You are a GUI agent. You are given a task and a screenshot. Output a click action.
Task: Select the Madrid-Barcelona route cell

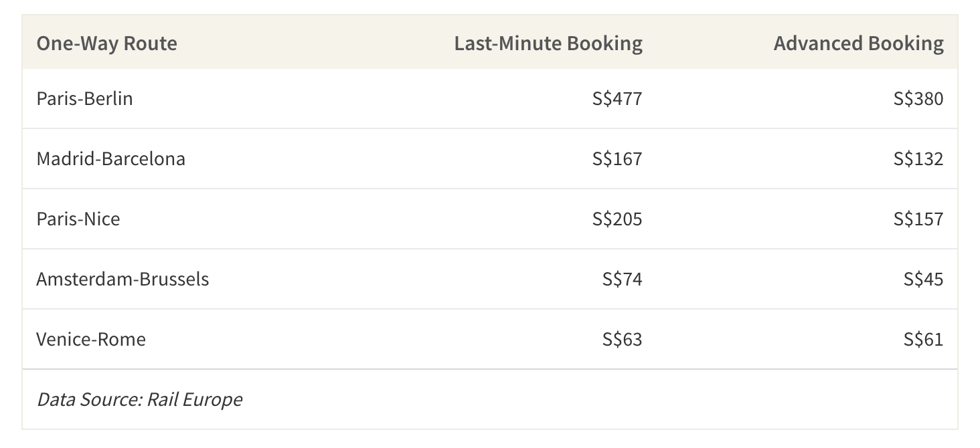pyautogui.click(x=111, y=158)
